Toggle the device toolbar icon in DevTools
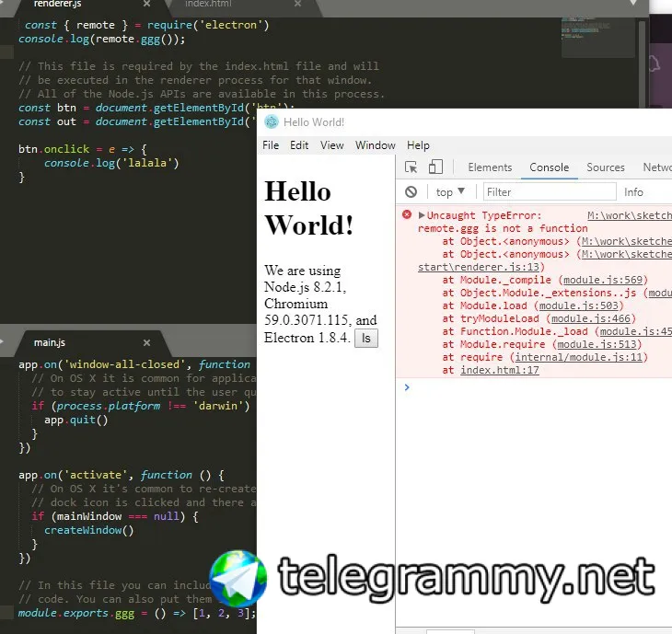Screen dimensions: 672x634 coord(435,167)
